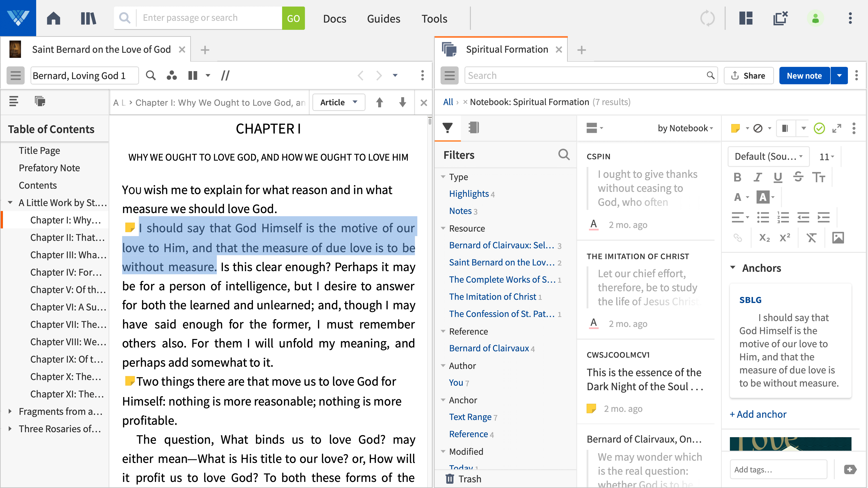
Task: Click the Logos app logo
Action: point(18,18)
